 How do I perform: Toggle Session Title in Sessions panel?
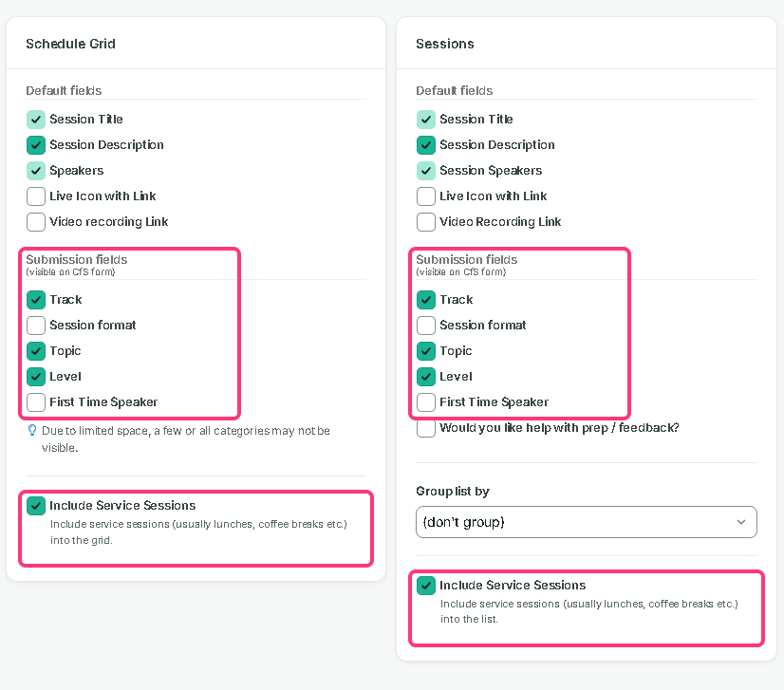(x=426, y=120)
